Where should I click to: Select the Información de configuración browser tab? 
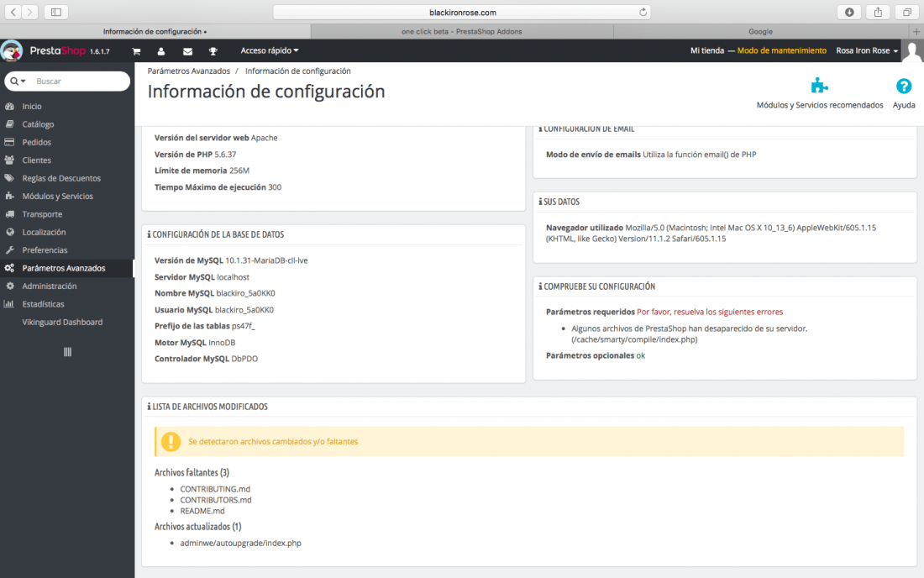tap(155, 31)
